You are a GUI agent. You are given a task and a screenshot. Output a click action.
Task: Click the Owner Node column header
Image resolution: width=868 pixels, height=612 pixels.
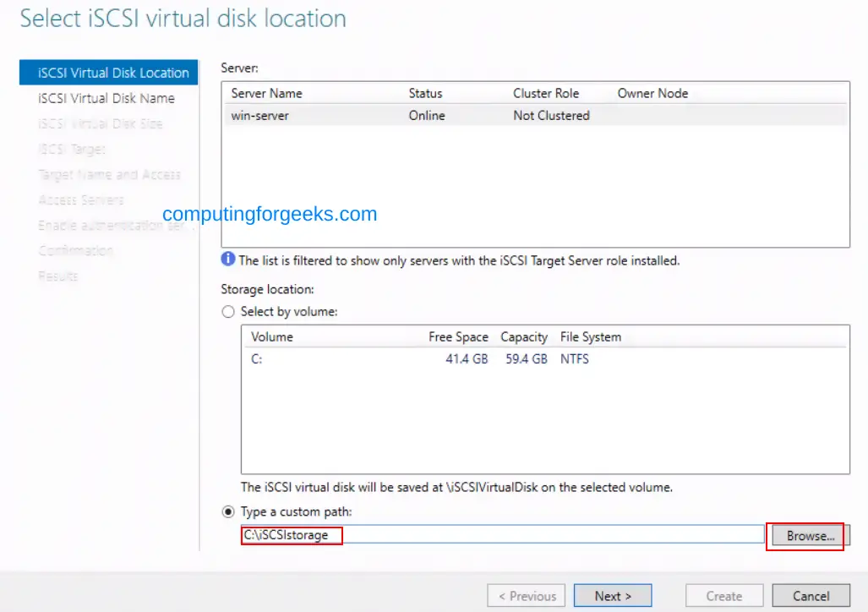click(x=652, y=94)
